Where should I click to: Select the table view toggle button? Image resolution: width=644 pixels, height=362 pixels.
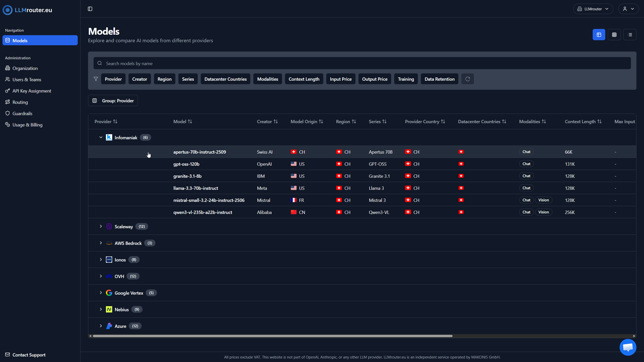click(x=599, y=35)
